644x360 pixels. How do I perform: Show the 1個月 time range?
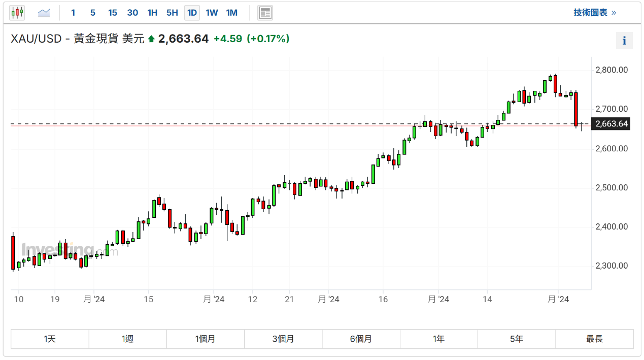click(206, 339)
